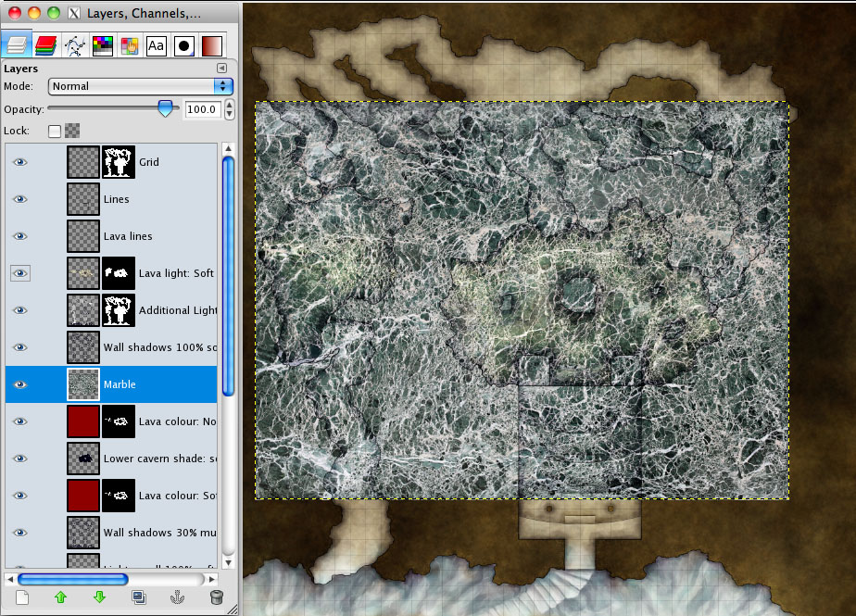
Task: Open the layer Mode dropdown
Action: click(140, 86)
